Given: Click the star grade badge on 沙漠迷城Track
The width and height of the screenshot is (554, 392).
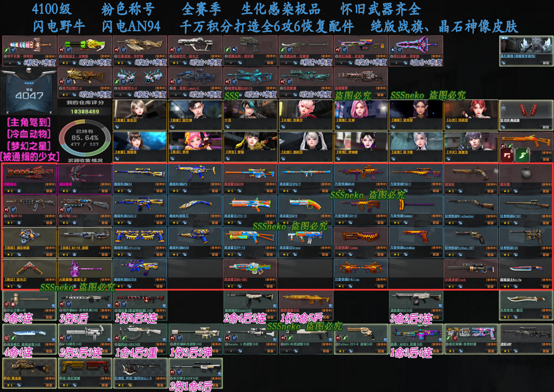Looking at the screenshot, I should click(451, 286).
